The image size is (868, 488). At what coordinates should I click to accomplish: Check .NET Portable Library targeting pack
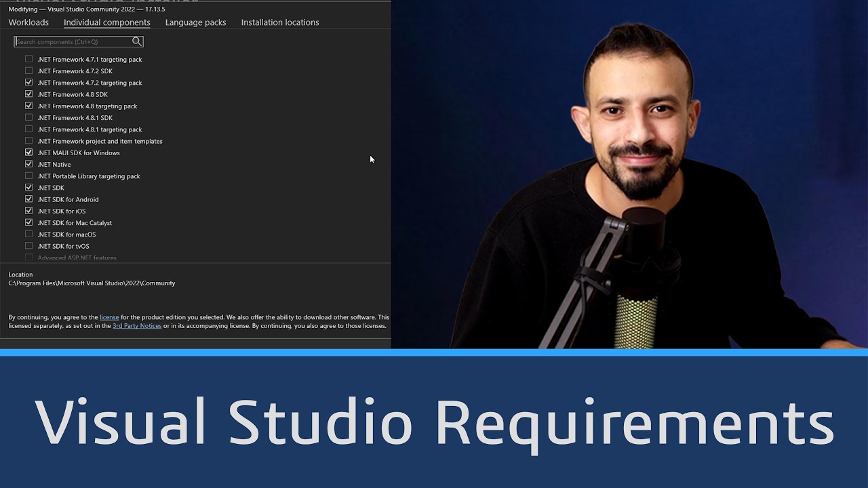click(28, 176)
